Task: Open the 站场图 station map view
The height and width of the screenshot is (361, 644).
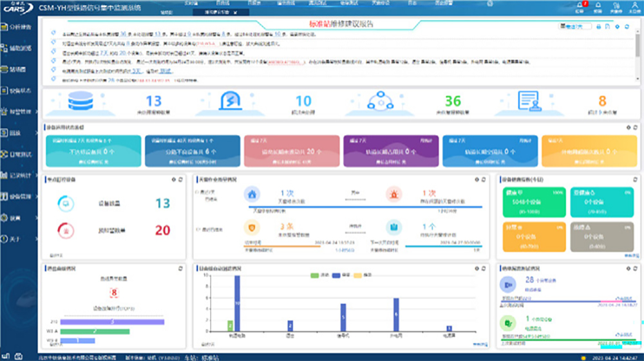Action: tap(19, 69)
